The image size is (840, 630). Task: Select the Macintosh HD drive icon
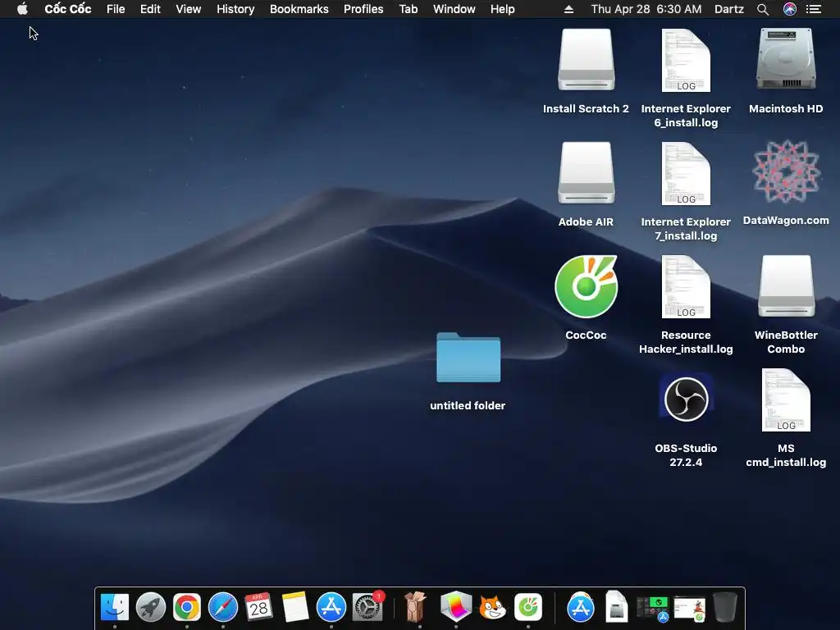pyautogui.click(x=786, y=59)
